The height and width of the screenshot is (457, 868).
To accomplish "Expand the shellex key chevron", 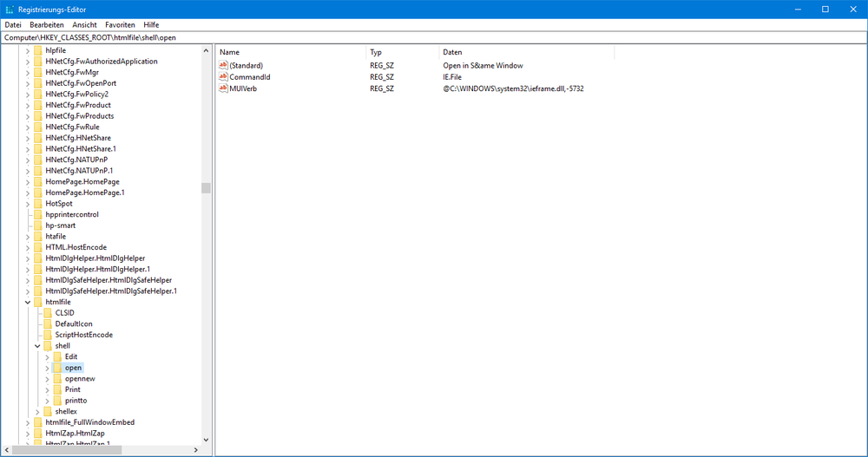I will pyautogui.click(x=37, y=411).
